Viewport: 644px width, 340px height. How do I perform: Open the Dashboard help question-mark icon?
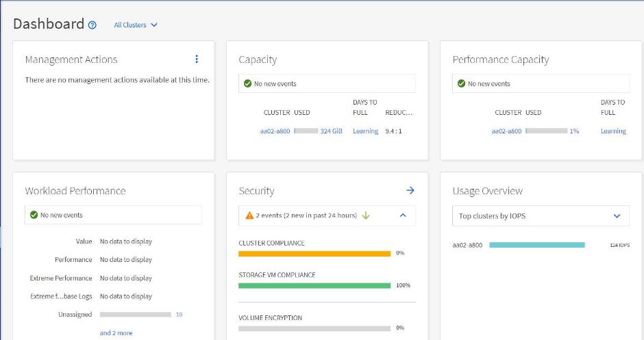tap(92, 25)
